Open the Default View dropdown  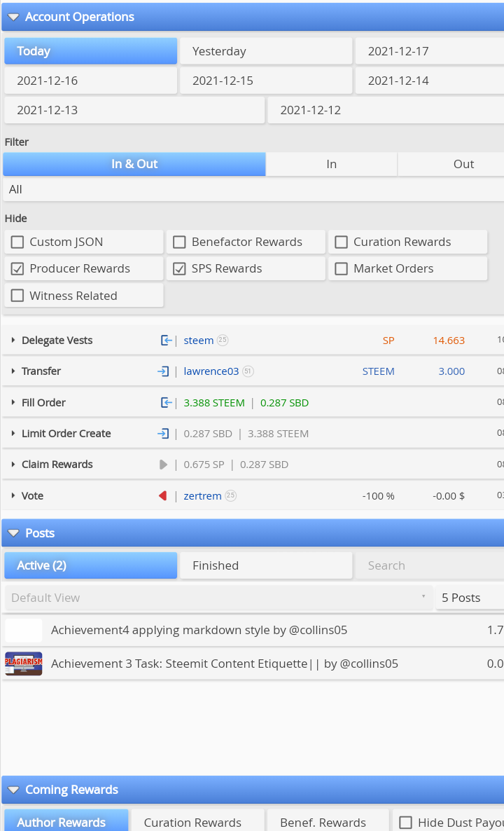(x=218, y=598)
